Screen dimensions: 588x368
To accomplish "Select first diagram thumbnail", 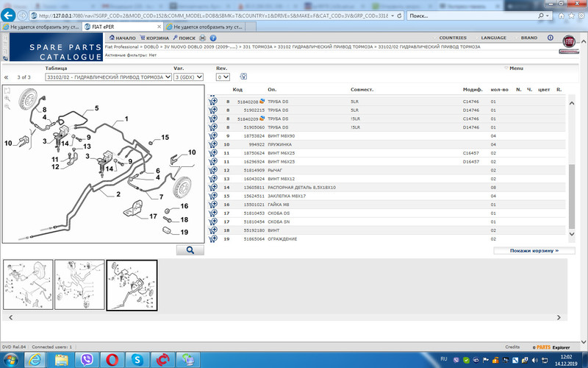I will click(x=28, y=285).
